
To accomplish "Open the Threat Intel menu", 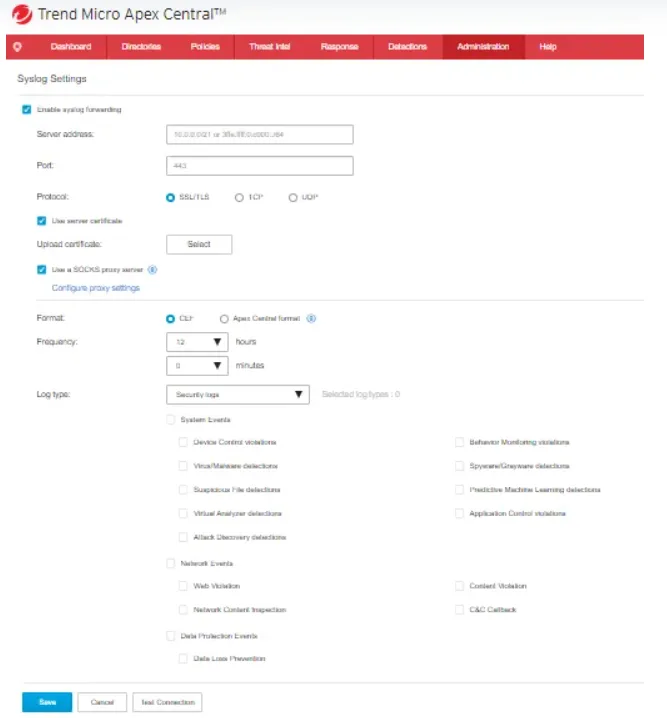I will [x=270, y=47].
